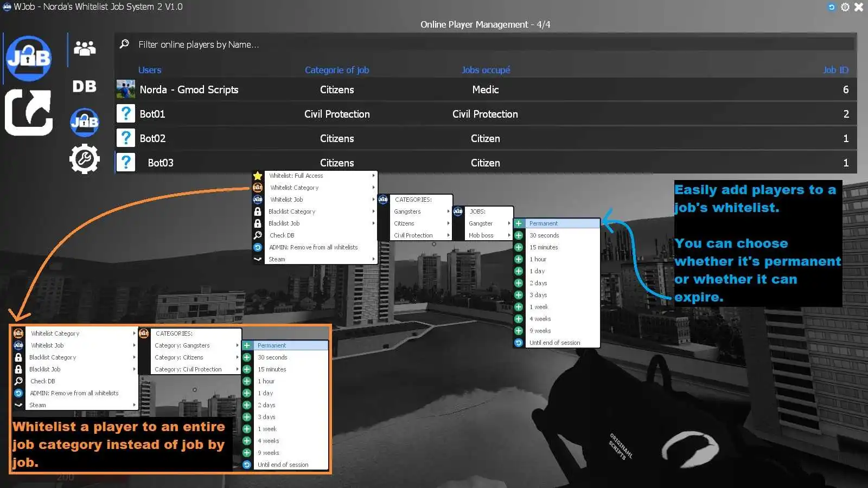Expand the Gangsters category submenu arrow
This screenshot has width=868, height=488.
point(448,211)
